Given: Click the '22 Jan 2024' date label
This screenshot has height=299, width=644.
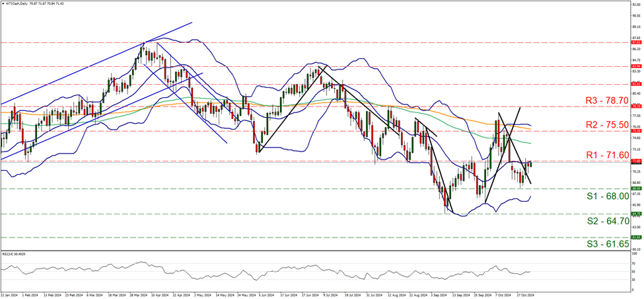Looking at the screenshot, I should click(x=9, y=296).
